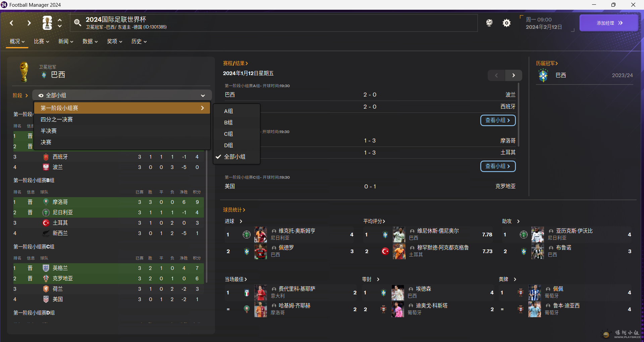Screen dimensions: 644x342
Task: Click the forward navigation arrow
Action: pyautogui.click(x=29, y=23)
